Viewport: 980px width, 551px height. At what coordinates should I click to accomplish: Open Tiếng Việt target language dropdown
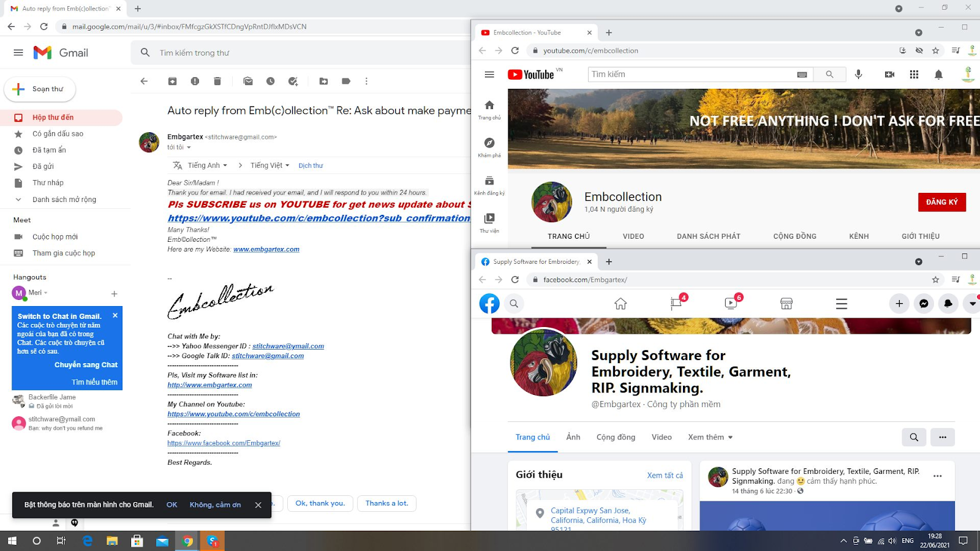pyautogui.click(x=269, y=165)
